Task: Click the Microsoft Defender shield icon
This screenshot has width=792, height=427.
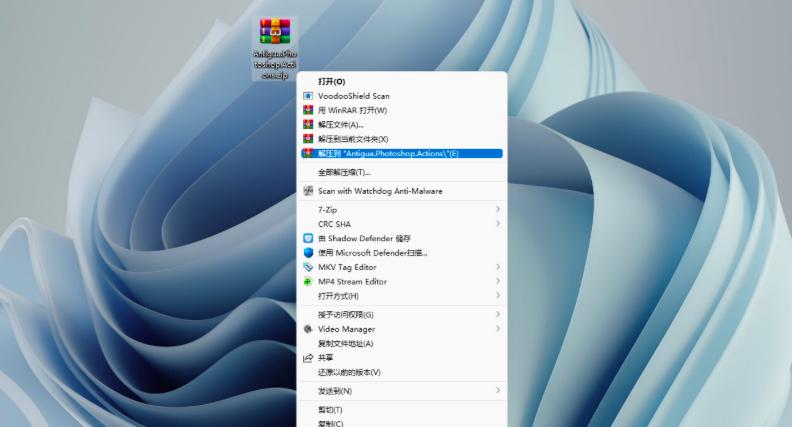Action: [308, 252]
